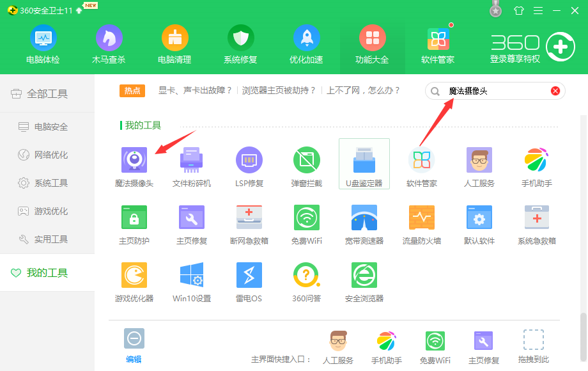Open 主页修复 in my tools grid
The image size is (588, 371).
pyautogui.click(x=191, y=225)
